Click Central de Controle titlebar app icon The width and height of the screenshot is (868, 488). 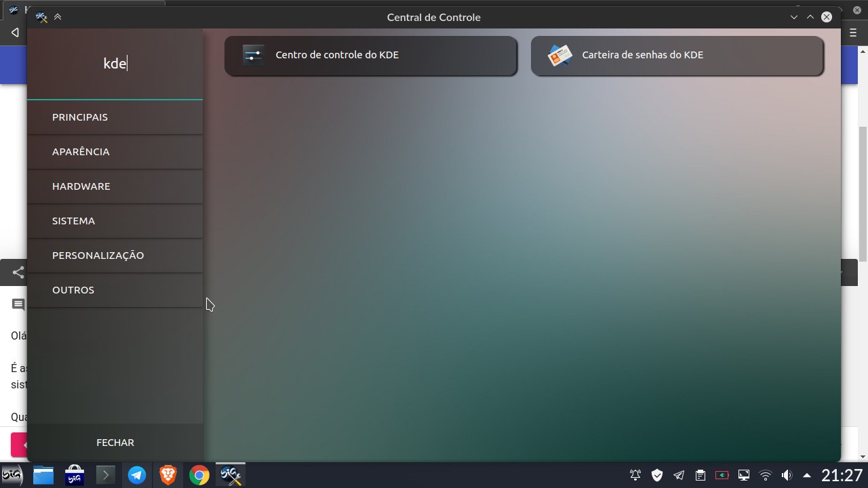tap(41, 17)
